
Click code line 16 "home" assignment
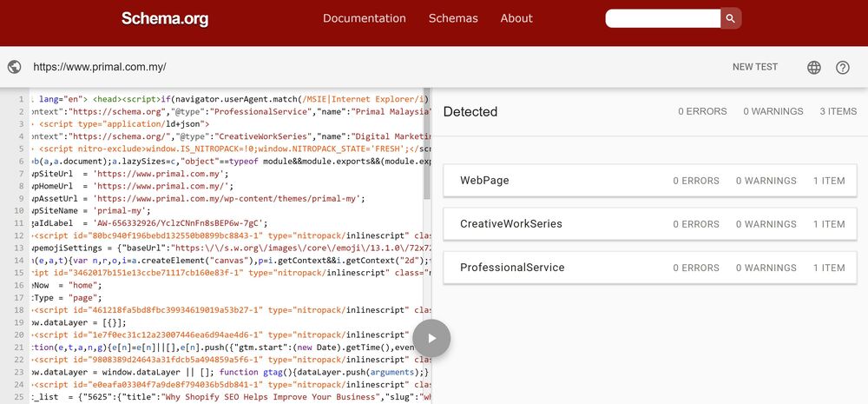67,285
